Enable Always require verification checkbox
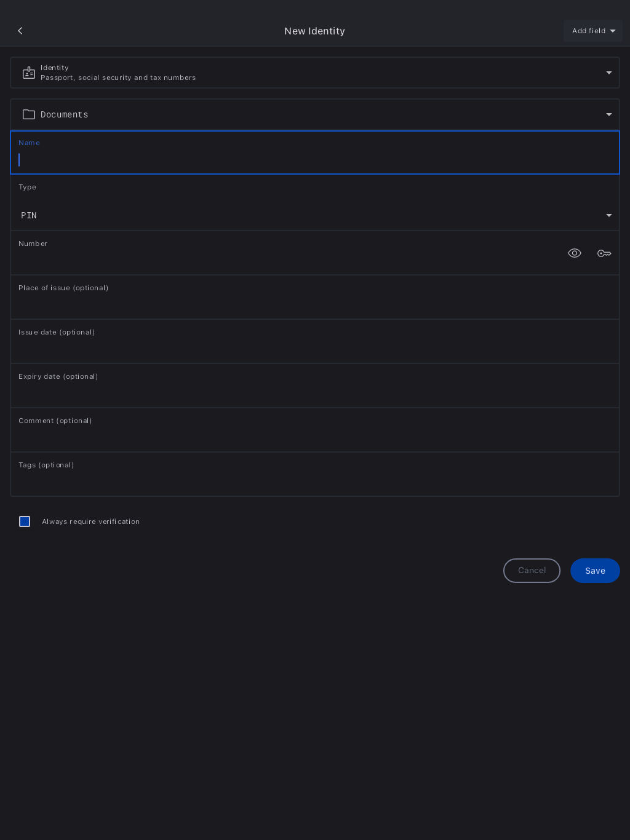This screenshot has height=840, width=630. 25,521
